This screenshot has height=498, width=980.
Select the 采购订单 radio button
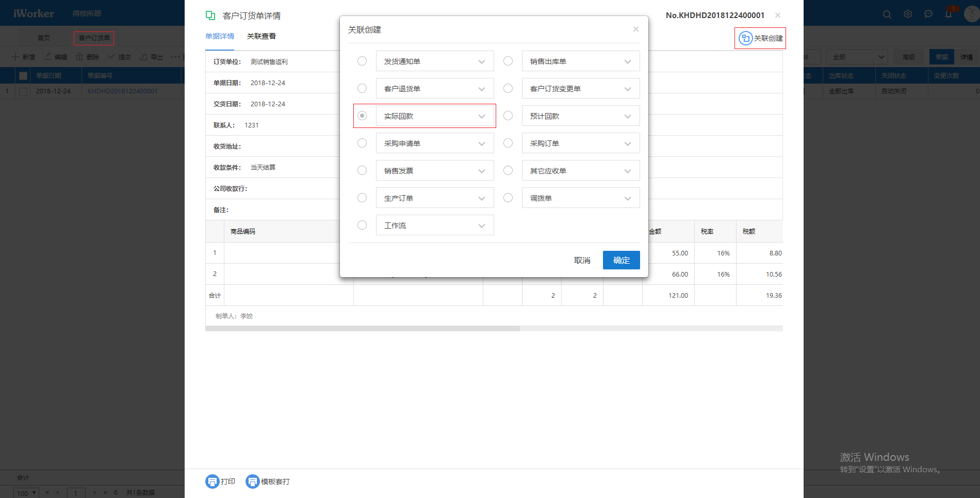[x=508, y=143]
